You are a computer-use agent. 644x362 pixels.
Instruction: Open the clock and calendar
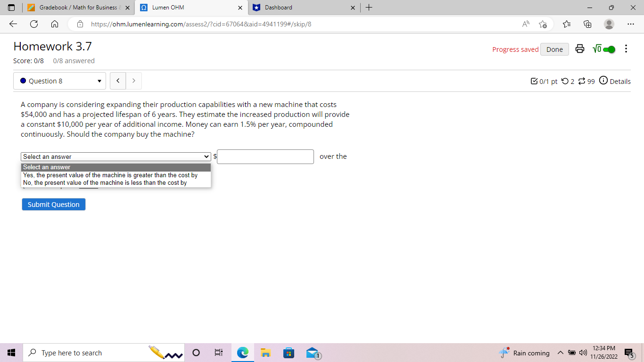(603, 353)
